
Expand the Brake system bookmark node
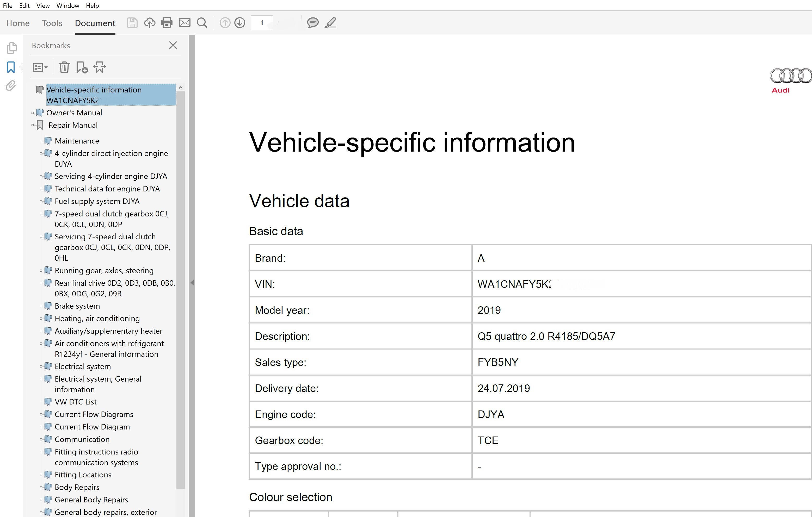pos(41,306)
